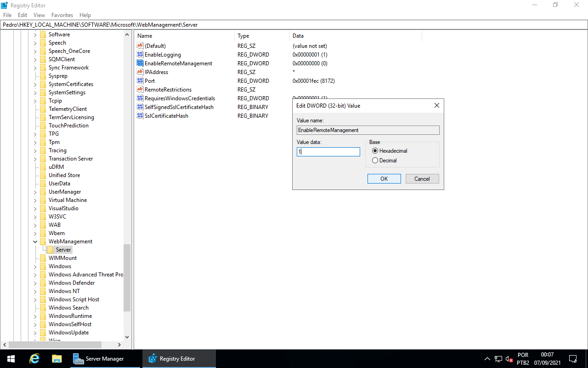Click the string icon beside RemoteRestrictions
The image size is (588, 368).
pyautogui.click(x=140, y=89)
